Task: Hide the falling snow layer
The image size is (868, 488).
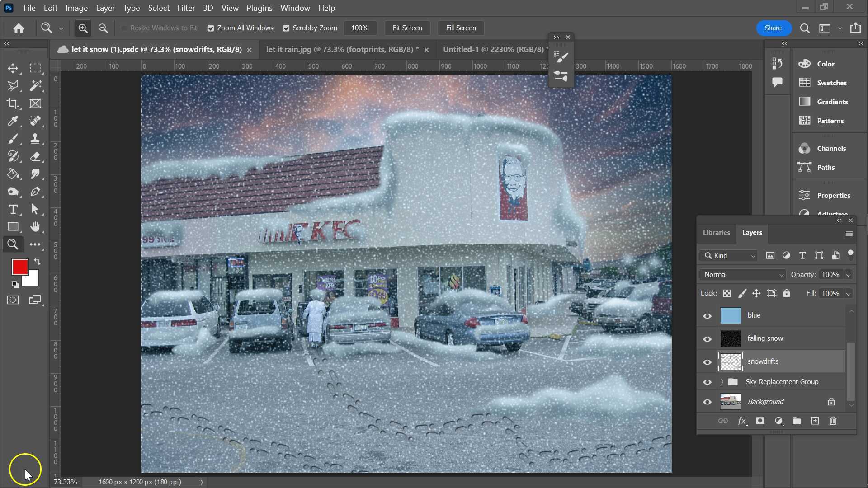Action: point(707,339)
